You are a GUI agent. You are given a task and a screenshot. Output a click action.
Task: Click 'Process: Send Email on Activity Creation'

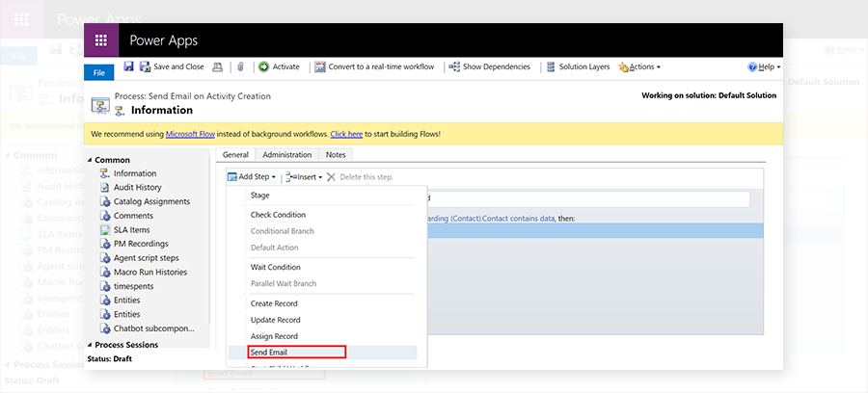point(193,96)
